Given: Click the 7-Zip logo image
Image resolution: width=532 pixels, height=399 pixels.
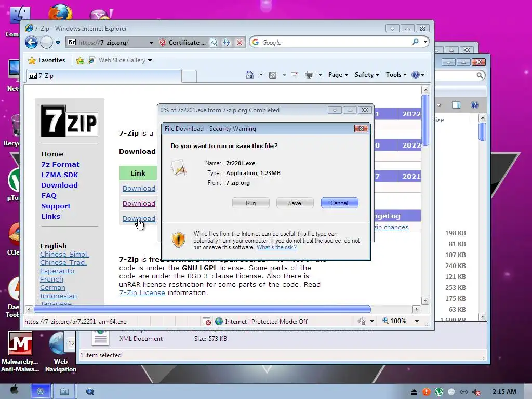Looking at the screenshot, I should tap(70, 121).
